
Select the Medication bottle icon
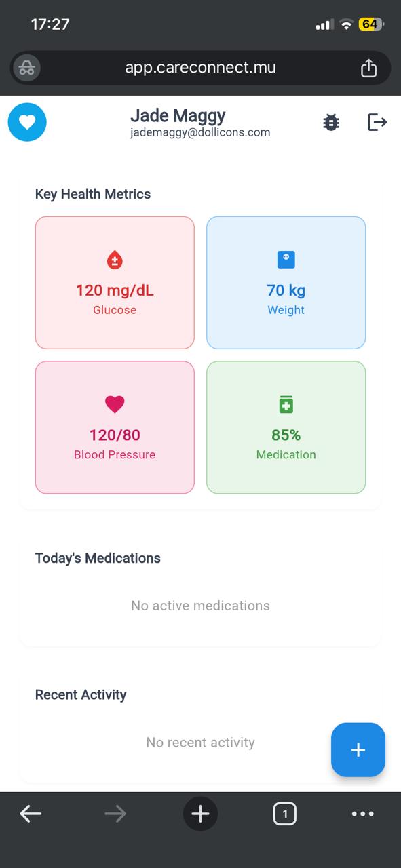[x=286, y=403]
